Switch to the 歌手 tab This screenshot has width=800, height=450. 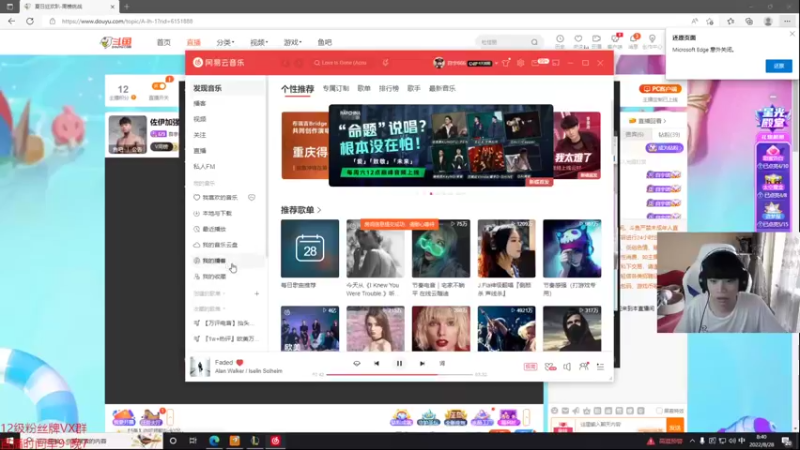(x=414, y=88)
